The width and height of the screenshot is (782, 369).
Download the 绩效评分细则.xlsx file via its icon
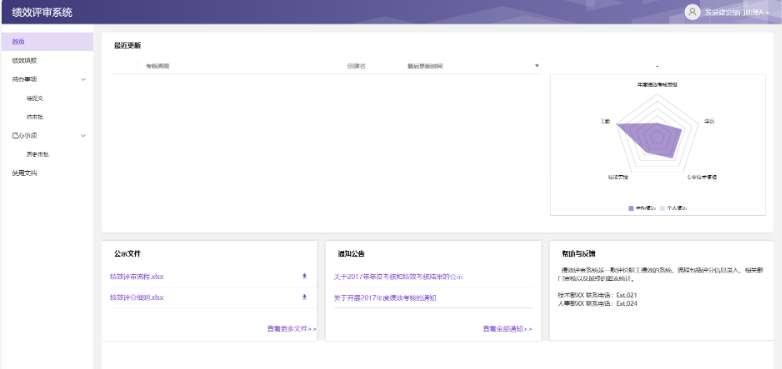tap(304, 297)
